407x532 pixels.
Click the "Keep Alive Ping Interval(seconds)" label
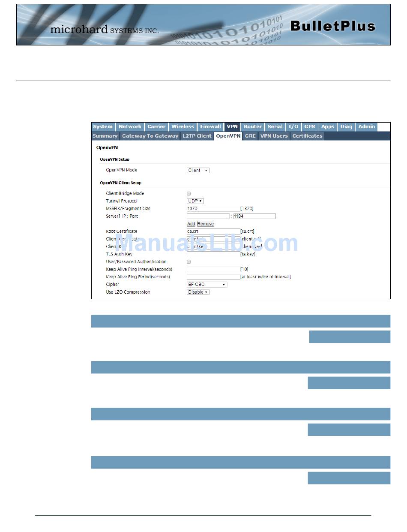[x=139, y=270]
